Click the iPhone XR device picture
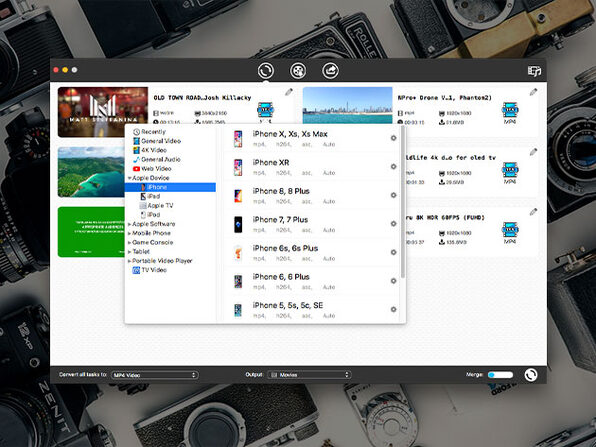The image size is (596, 447). pyautogui.click(x=238, y=167)
